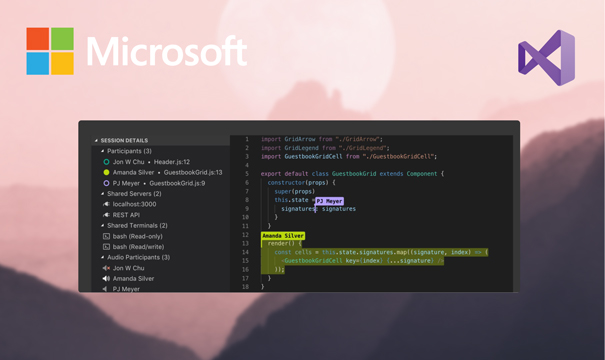Click PJ Meyer's purple participant circle icon
This screenshot has width=605, height=360.
tap(106, 183)
